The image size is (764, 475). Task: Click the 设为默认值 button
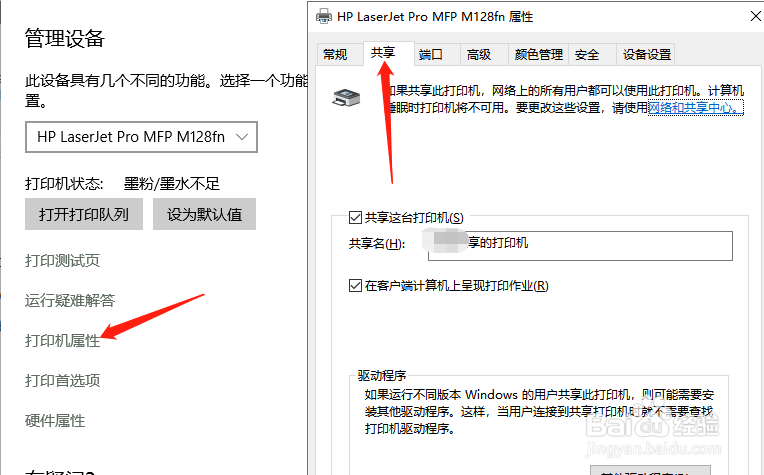click(x=204, y=214)
